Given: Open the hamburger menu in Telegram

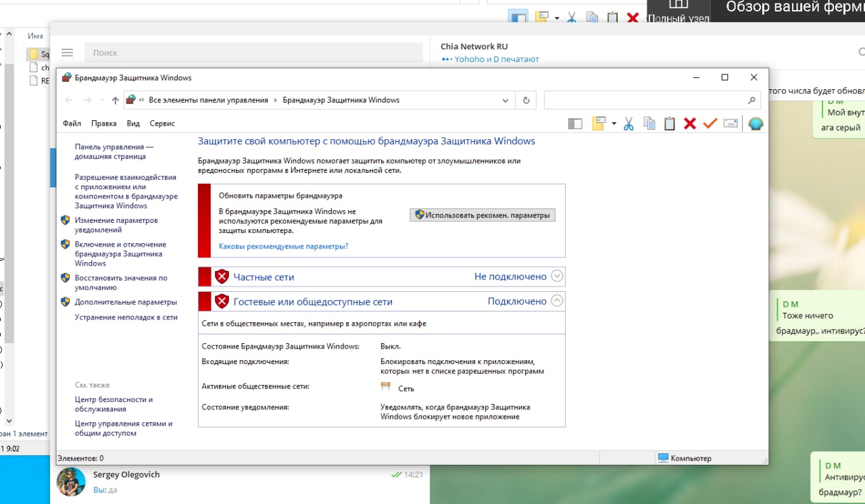Looking at the screenshot, I should coord(67,53).
